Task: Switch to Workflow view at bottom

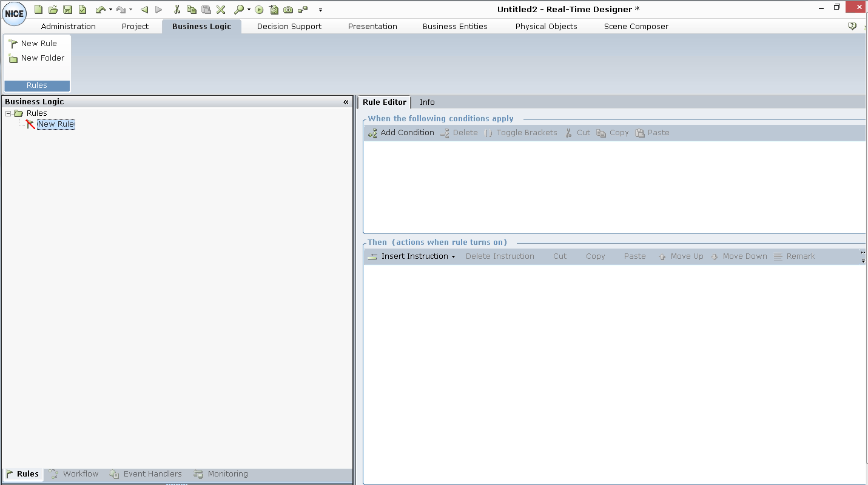Action: coord(74,474)
